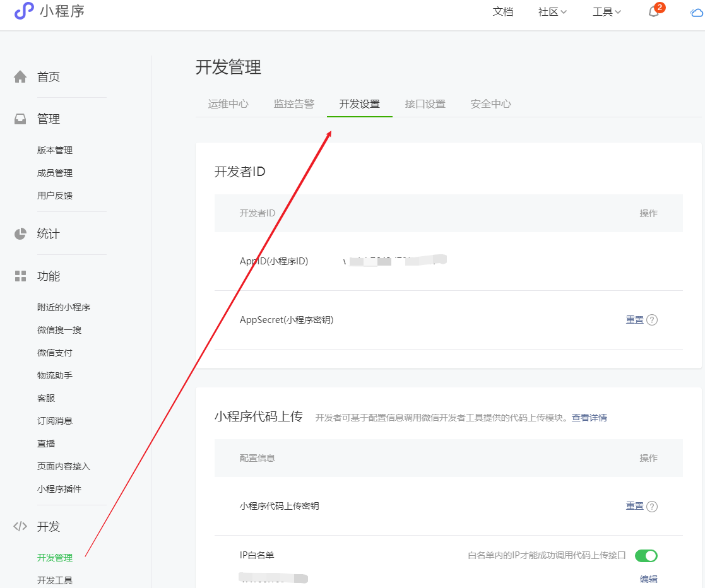The width and height of the screenshot is (705, 588).
Task: Expand the 社区 dropdown menu
Action: [x=552, y=12]
